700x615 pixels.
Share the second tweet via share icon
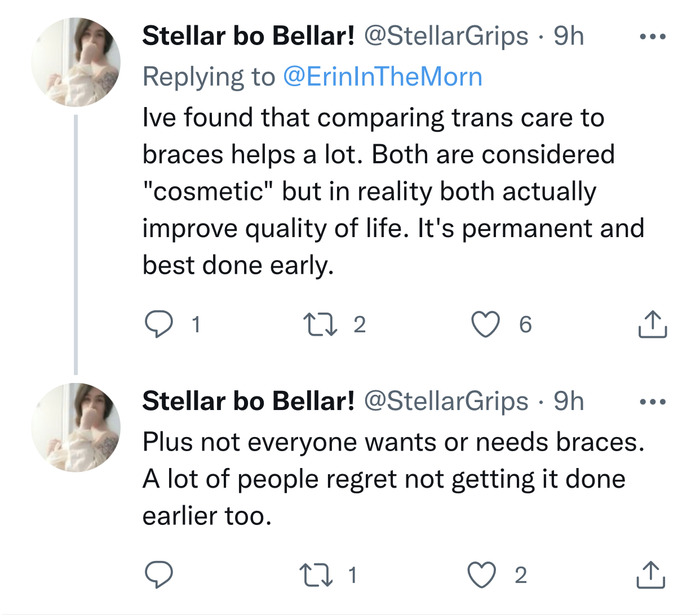click(x=651, y=575)
